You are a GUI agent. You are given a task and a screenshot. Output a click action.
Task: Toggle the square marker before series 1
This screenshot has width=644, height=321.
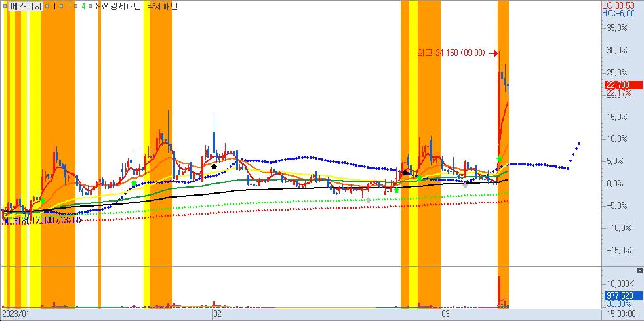click(x=47, y=6)
